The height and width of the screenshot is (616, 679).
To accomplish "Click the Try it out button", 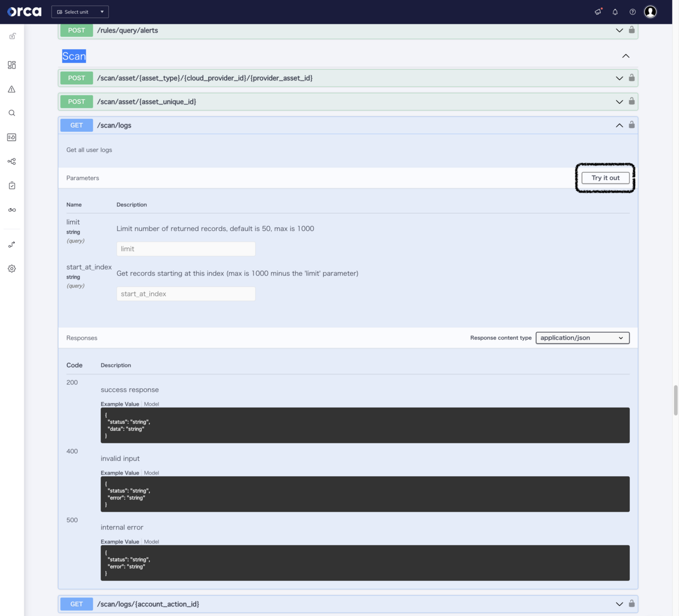I will 605,177.
